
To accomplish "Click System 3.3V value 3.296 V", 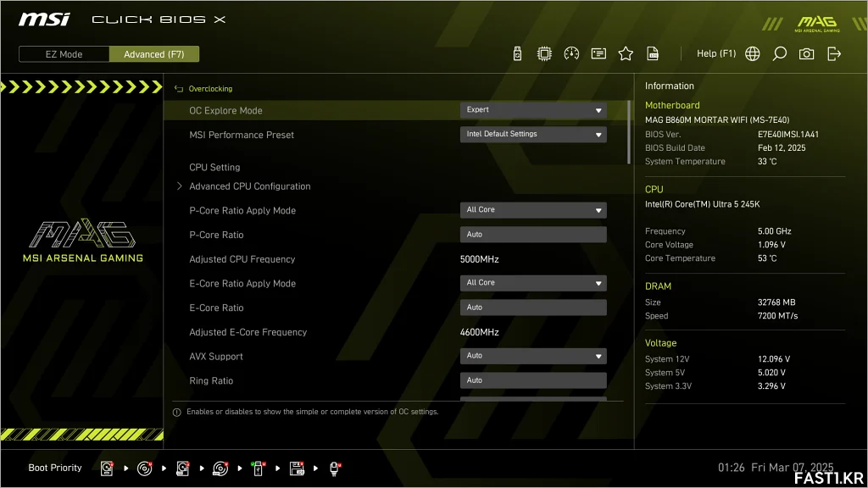I will [x=771, y=386].
